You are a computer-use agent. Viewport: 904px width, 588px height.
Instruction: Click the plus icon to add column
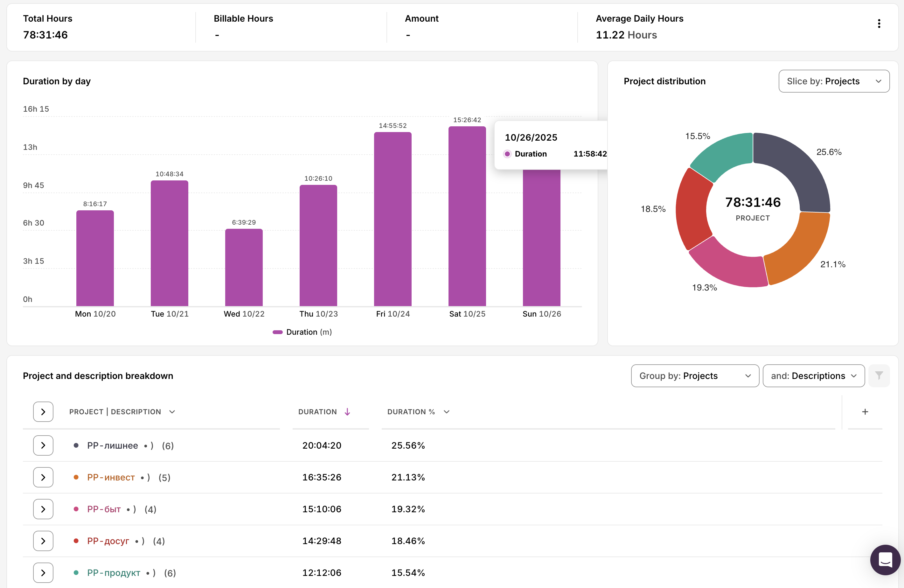[x=865, y=412]
